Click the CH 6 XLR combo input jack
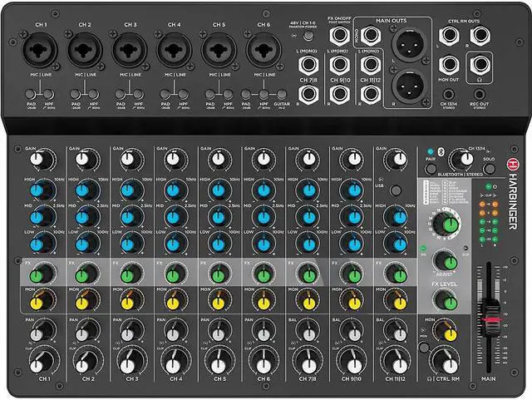 click(264, 55)
